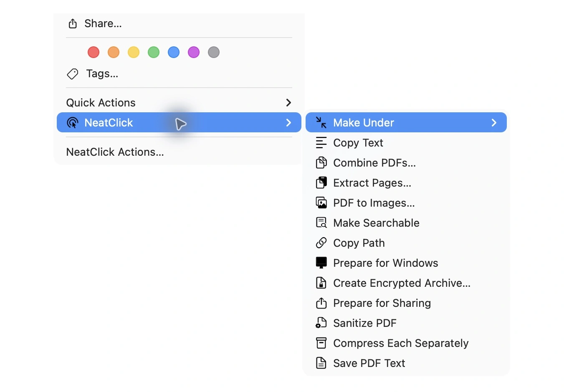Expand the Quick Actions submenu arrow
564x392 pixels.
click(x=288, y=103)
